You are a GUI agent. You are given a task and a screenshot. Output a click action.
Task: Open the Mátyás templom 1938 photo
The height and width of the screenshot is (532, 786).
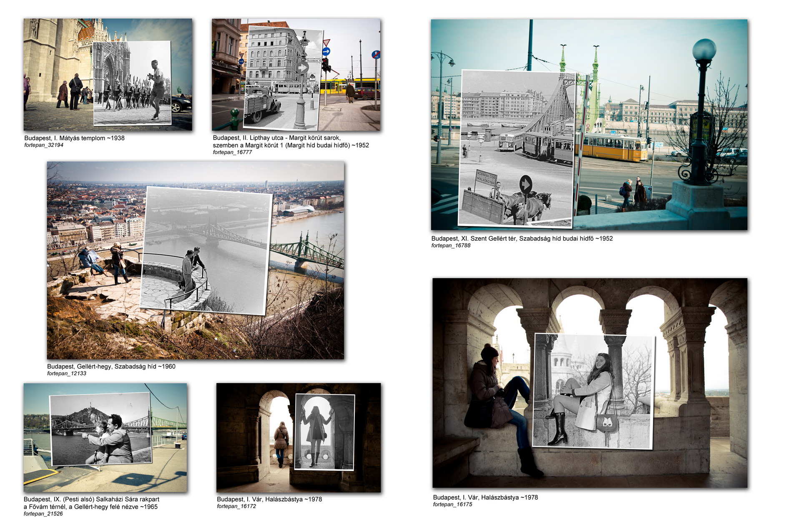pos(108,75)
